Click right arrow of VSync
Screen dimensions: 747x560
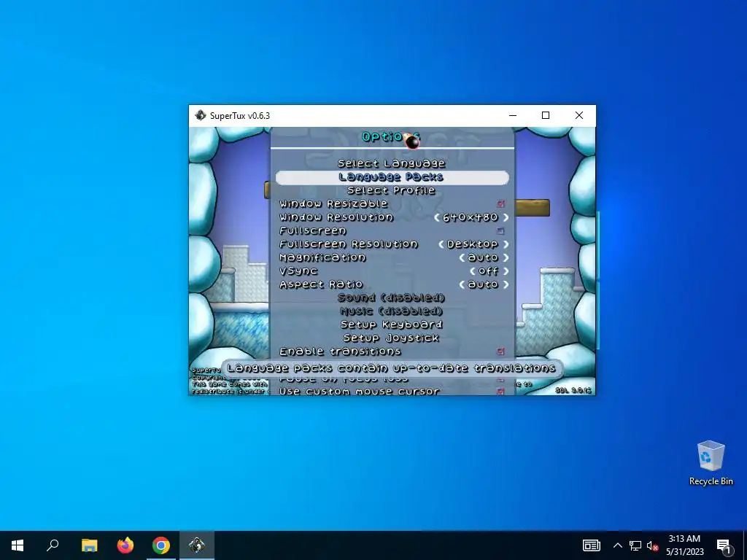(506, 271)
